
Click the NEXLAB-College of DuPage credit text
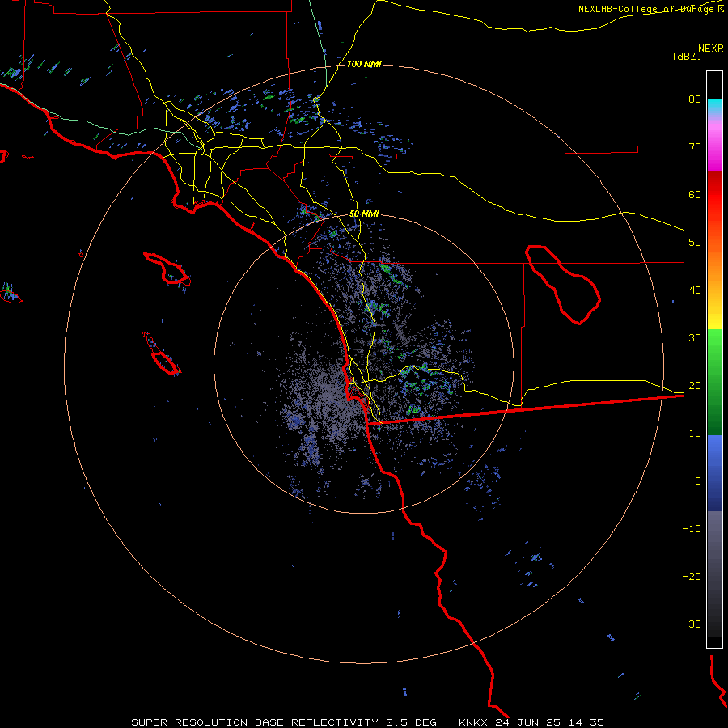pyautogui.click(x=651, y=9)
